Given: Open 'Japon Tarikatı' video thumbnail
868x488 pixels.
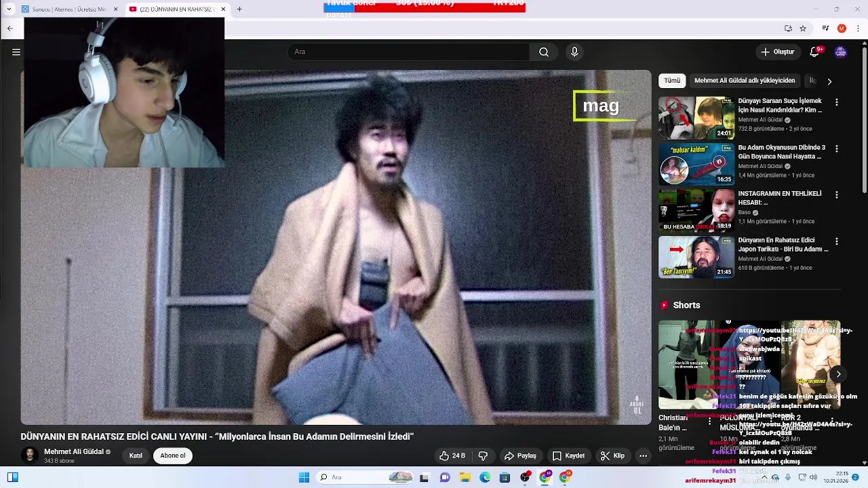Looking at the screenshot, I should (x=696, y=257).
